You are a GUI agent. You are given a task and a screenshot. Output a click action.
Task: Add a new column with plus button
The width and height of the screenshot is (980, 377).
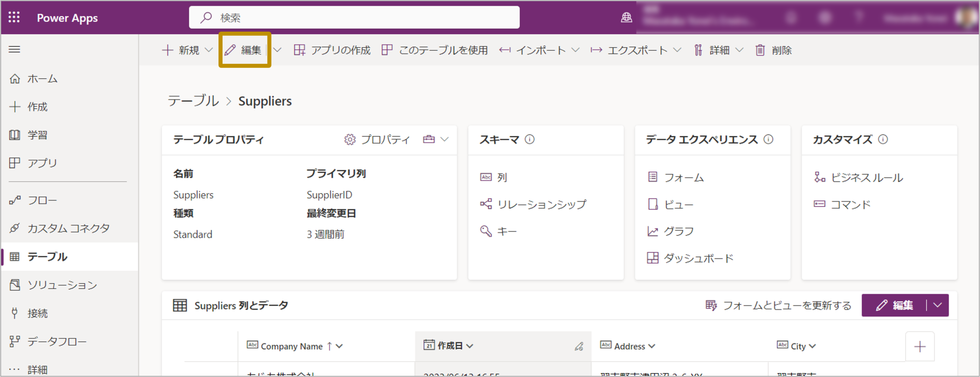point(920,347)
